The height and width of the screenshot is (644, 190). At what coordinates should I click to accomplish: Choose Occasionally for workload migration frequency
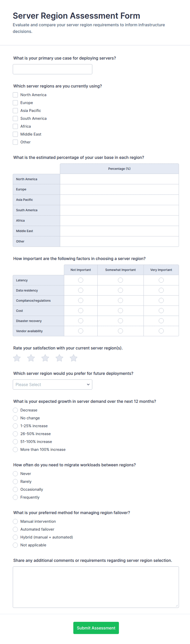tap(15, 490)
